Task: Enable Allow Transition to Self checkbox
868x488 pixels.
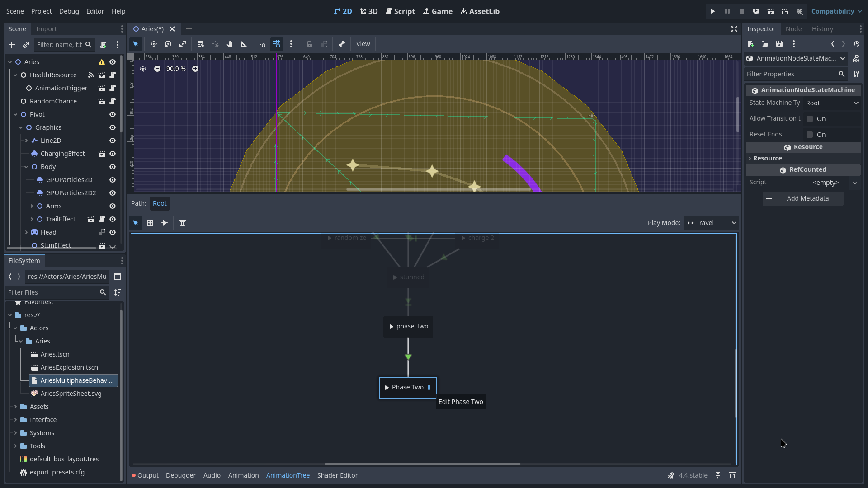Action: coord(810,119)
